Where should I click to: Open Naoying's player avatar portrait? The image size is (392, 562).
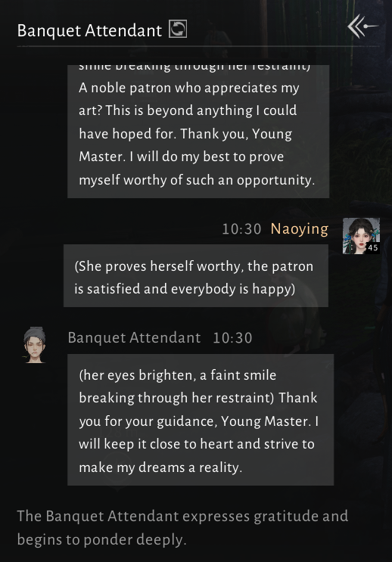(361, 236)
